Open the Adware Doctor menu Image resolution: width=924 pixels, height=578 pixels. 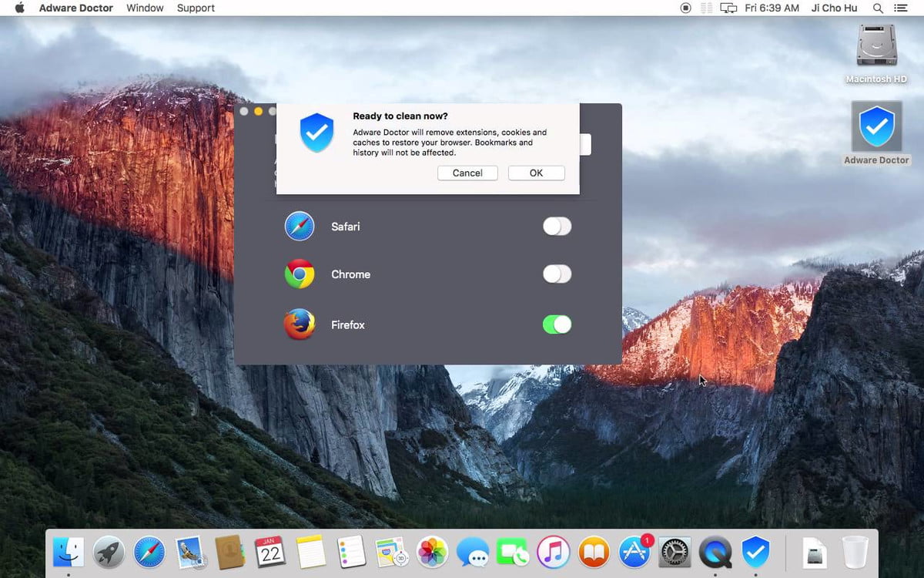point(75,8)
